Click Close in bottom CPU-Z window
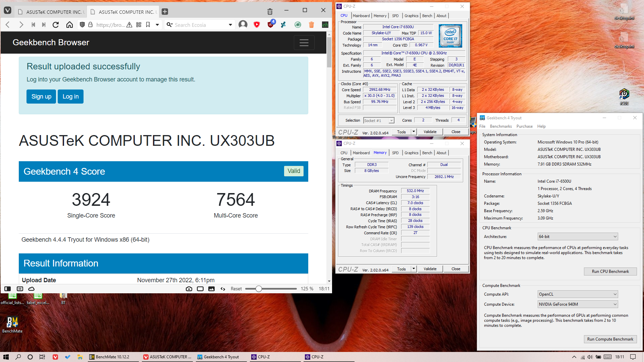The width and height of the screenshot is (644, 362). click(x=455, y=269)
